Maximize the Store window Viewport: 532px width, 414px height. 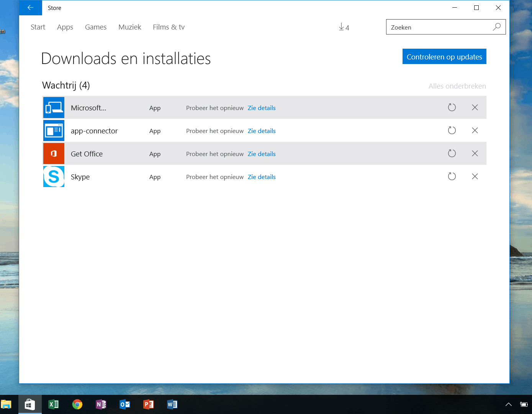pyautogui.click(x=476, y=8)
